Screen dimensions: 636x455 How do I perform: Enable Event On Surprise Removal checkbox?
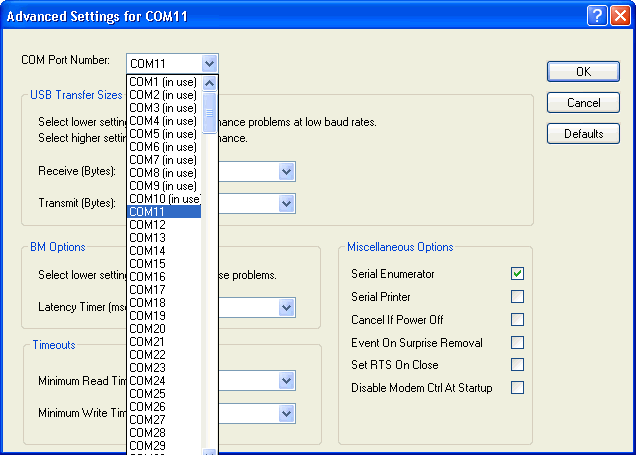tap(517, 343)
